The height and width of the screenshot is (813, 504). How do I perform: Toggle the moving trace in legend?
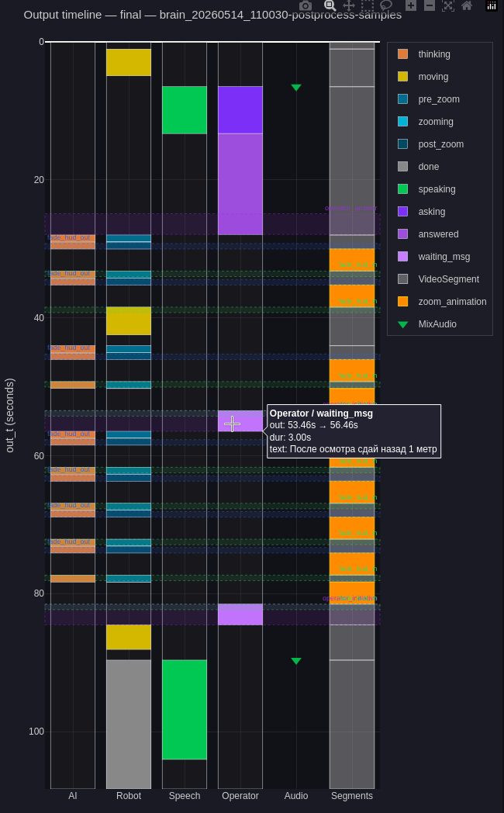(433, 77)
